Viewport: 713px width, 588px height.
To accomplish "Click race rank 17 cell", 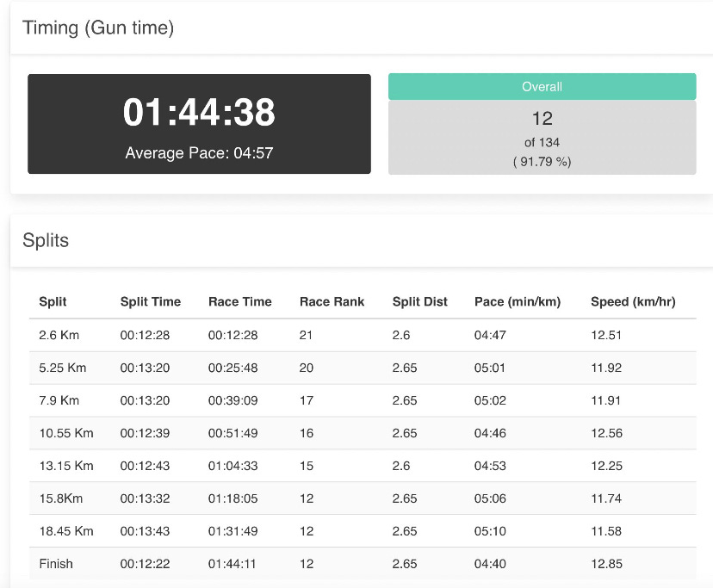I will click(x=307, y=400).
